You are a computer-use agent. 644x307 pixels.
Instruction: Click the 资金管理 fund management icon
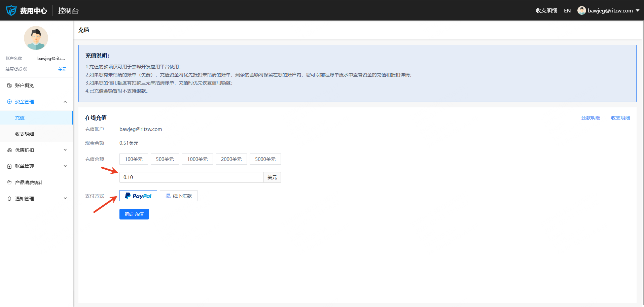tap(9, 102)
